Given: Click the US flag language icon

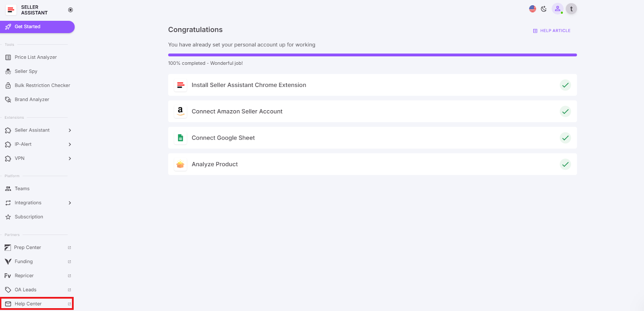Looking at the screenshot, I should pyautogui.click(x=533, y=9).
